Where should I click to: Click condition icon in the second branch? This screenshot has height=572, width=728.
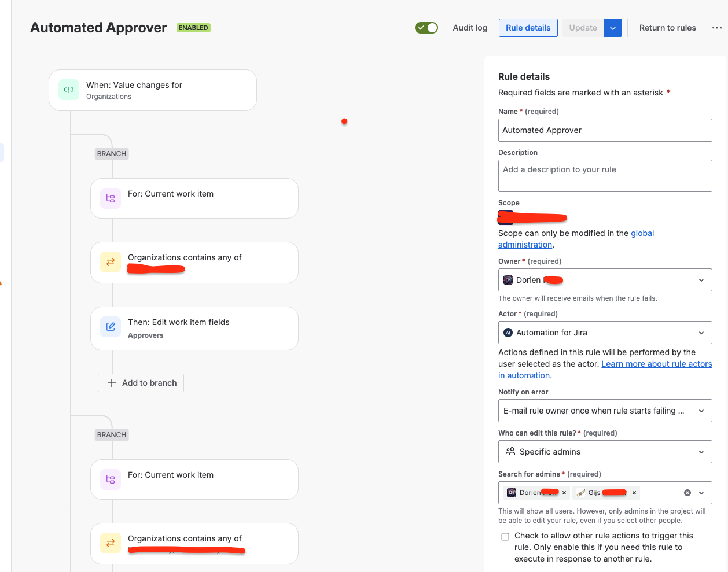click(111, 543)
